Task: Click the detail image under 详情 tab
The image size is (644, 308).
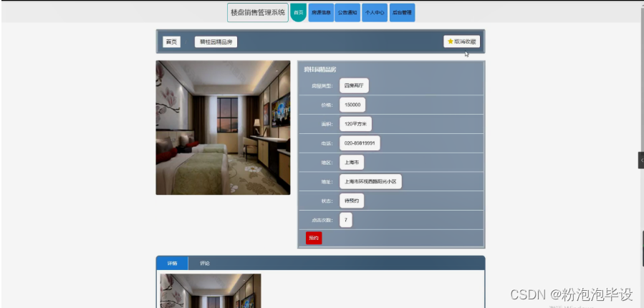Action: (x=211, y=291)
